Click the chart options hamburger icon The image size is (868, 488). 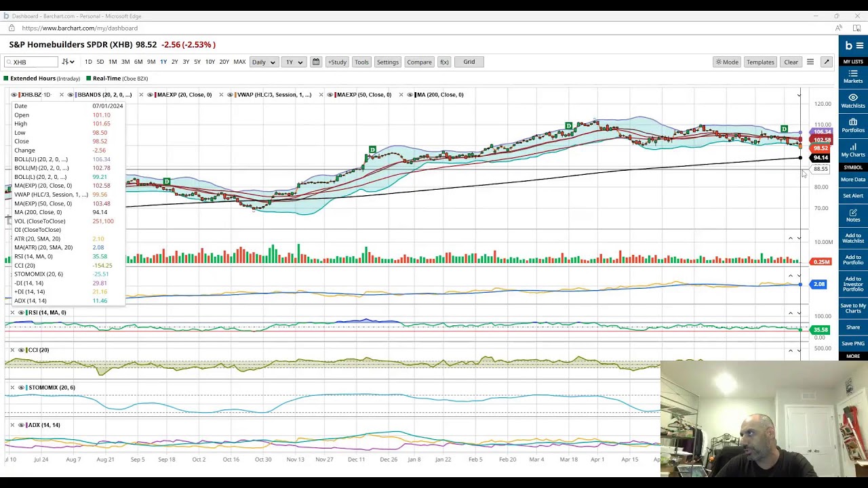810,62
